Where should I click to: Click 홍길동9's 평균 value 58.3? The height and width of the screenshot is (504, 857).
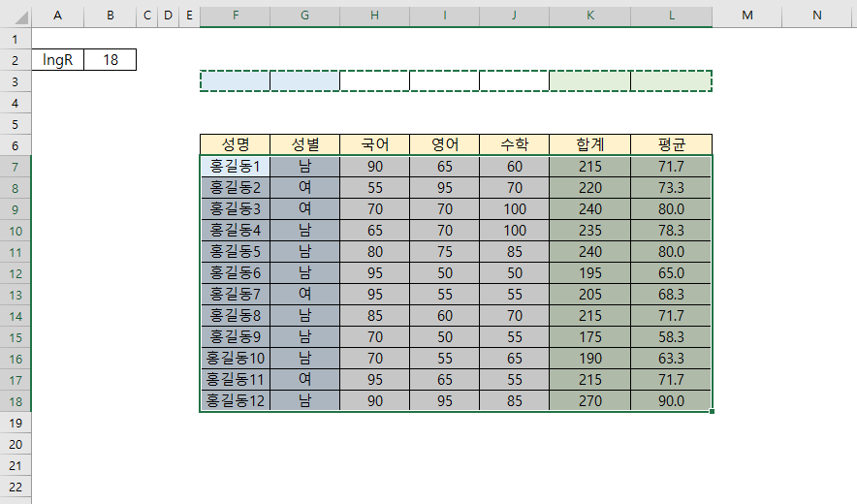[671, 336]
